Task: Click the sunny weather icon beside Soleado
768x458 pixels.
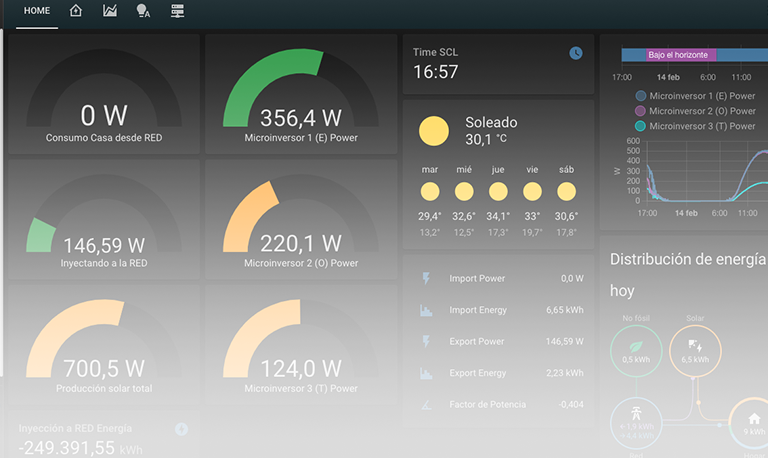Action: (x=433, y=131)
